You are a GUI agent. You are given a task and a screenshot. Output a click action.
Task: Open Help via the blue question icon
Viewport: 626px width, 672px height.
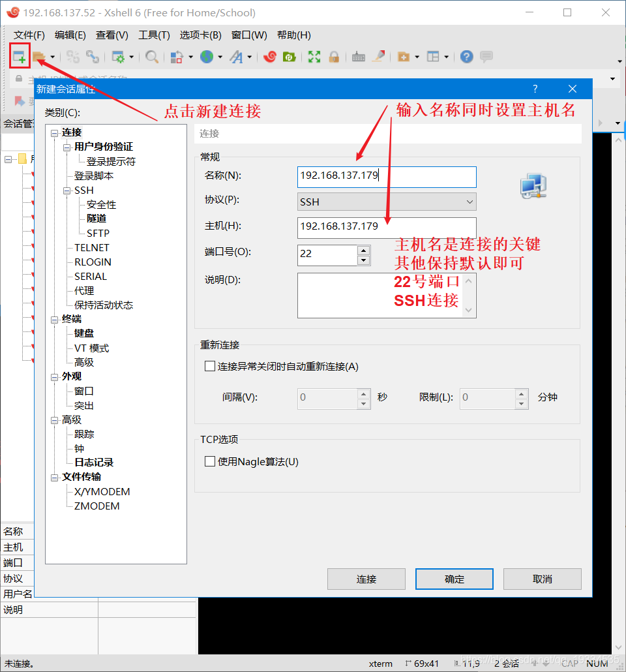click(x=467, y=57)
